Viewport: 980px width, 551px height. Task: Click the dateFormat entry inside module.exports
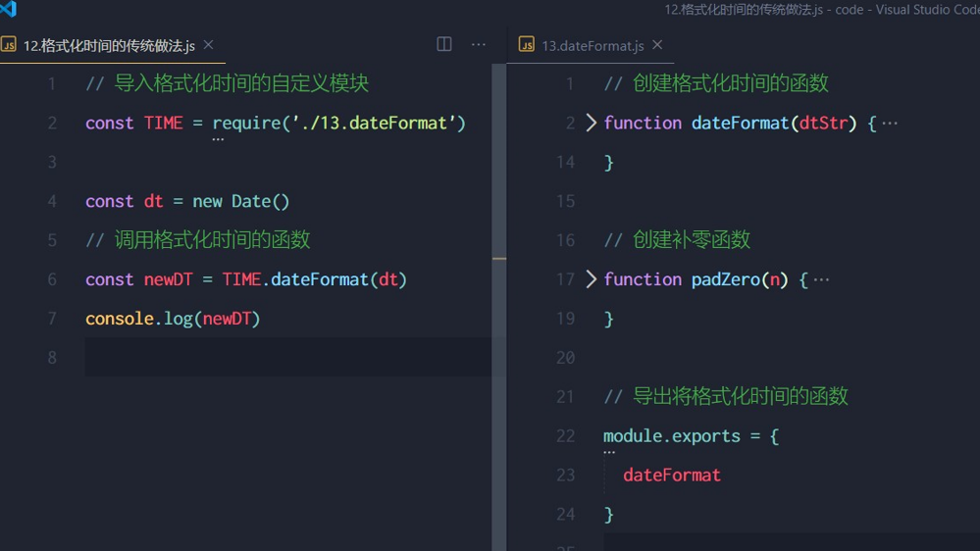point(671,475)
